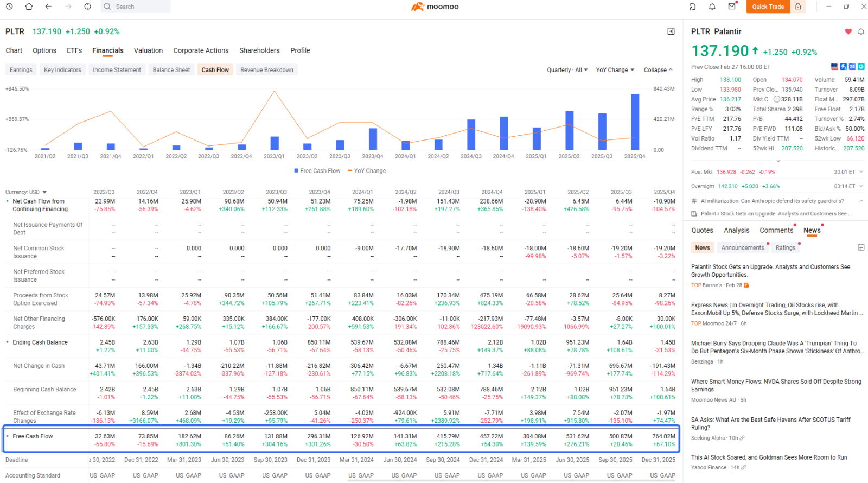Open the Goldman AI stock article

[769, 457]
